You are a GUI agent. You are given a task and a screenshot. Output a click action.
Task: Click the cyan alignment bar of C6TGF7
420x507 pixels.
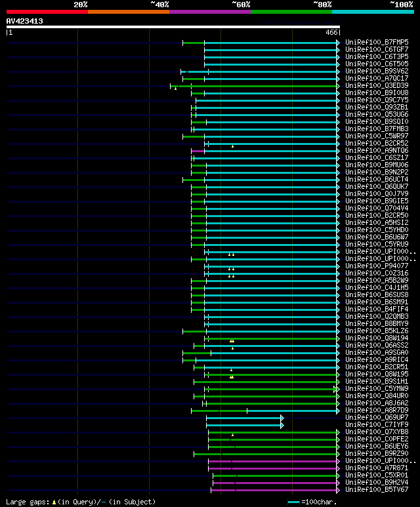click(x=270, y=50)
